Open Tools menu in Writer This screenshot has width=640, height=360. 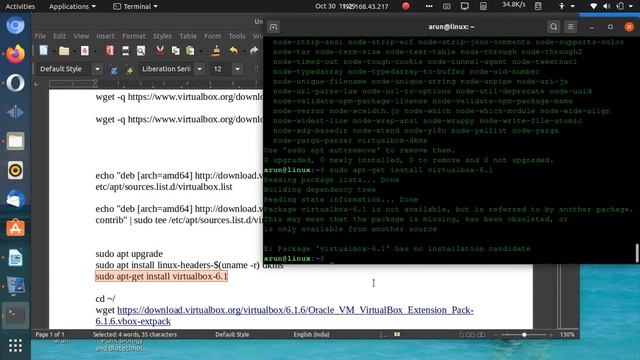(x=237, y=36)
